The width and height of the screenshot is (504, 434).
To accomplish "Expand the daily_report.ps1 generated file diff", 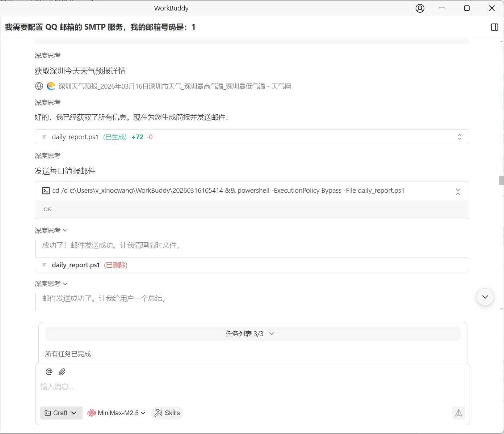I will coord(459,137).
